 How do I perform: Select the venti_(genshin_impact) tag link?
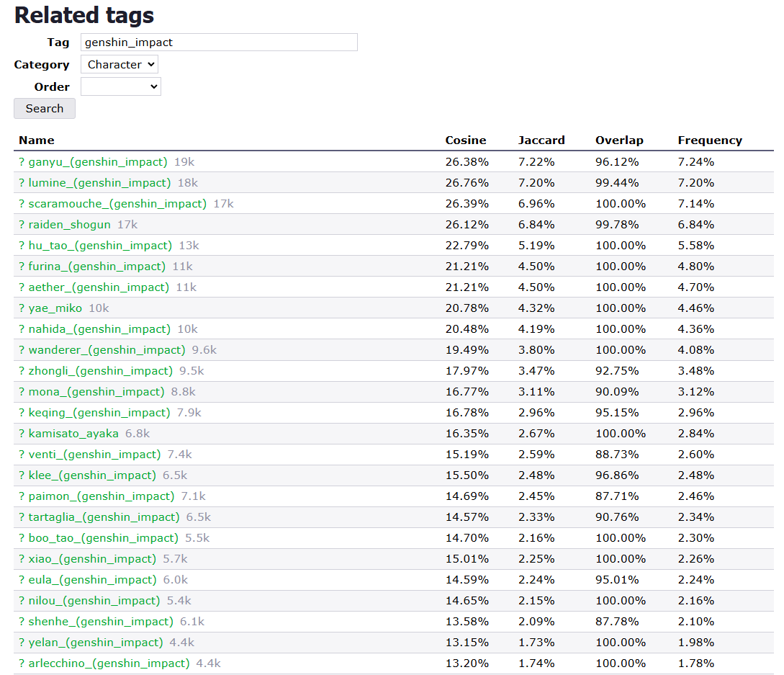click(94, 455)
